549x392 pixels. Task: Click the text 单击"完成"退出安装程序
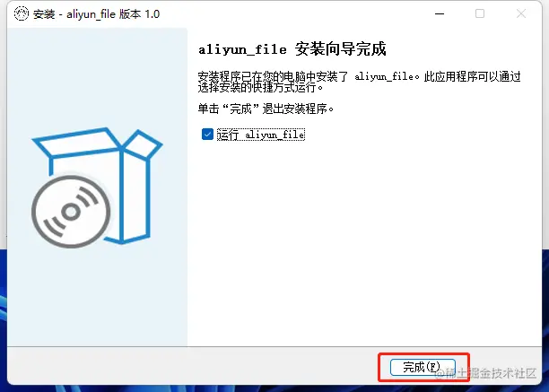pyautogui.click(x=266, y=109)
